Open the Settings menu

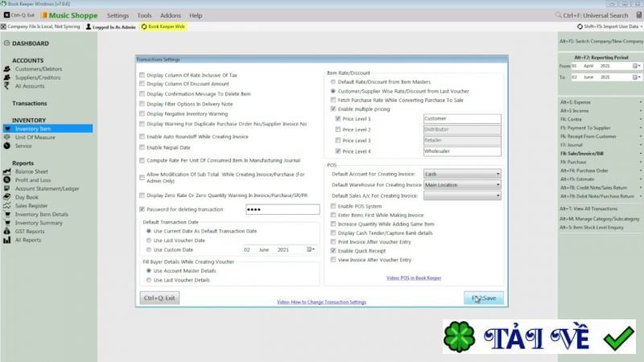pyautogui.click(x=118, y=15)
